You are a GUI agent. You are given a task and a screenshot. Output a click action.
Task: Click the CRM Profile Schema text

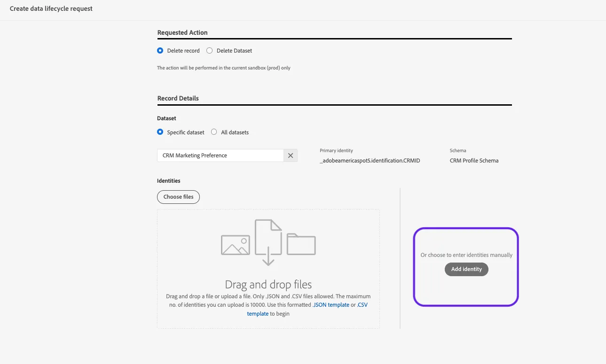[x=474, y=161]
